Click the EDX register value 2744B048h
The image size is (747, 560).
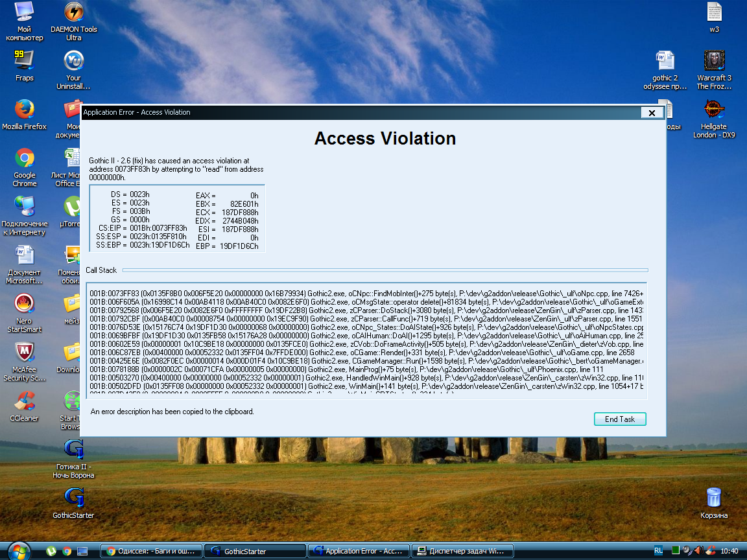click(x=240, y=221)
